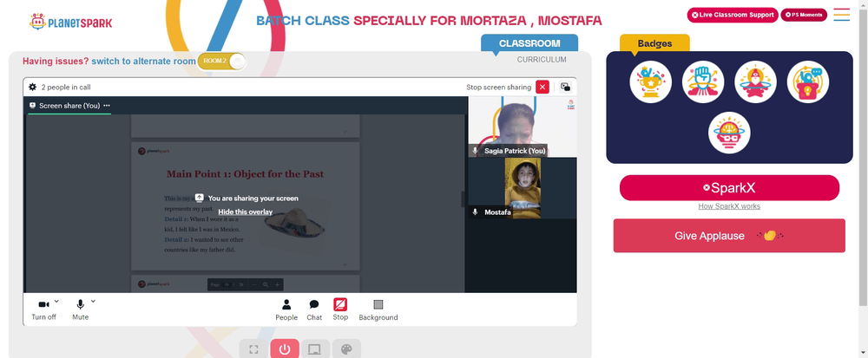Open the Background effects option
Screen dimensions: 868x358
point(378,310)
